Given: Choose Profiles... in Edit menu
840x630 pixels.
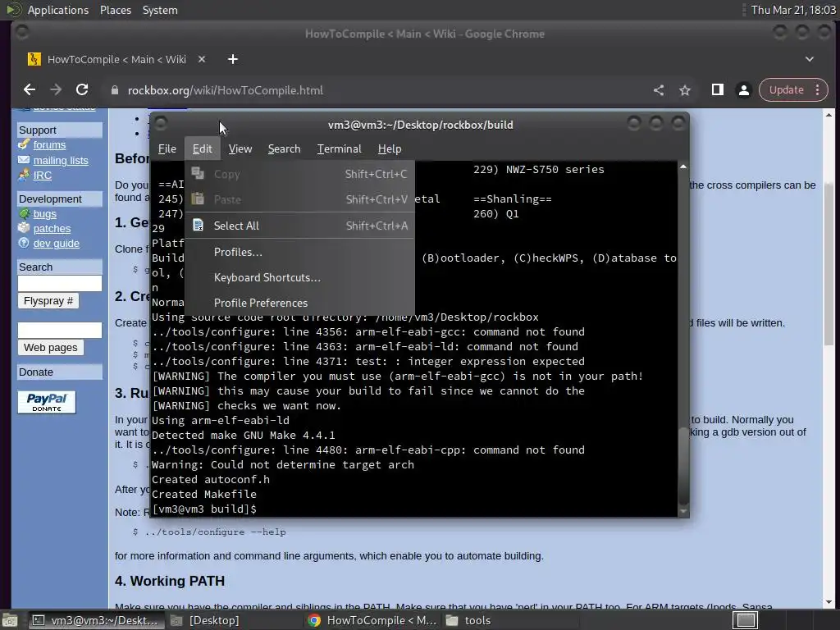Looking at the screenshot, I should tap(300, 252).
